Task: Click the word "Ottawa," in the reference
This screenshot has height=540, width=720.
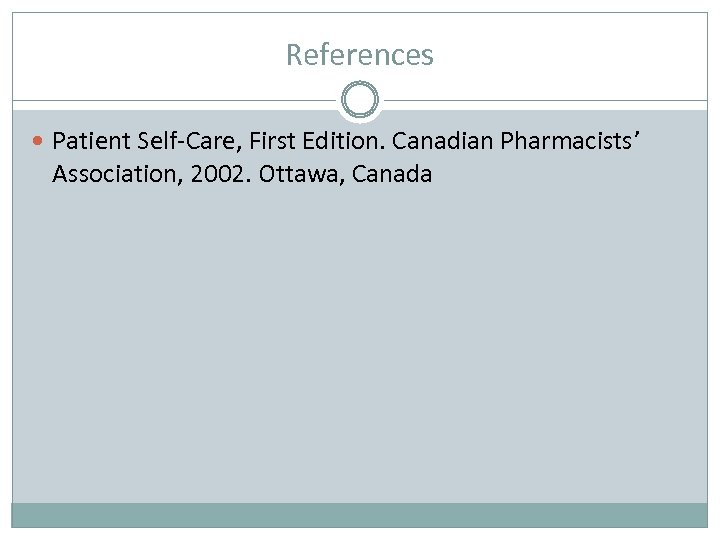Action: tap(296, 174)
